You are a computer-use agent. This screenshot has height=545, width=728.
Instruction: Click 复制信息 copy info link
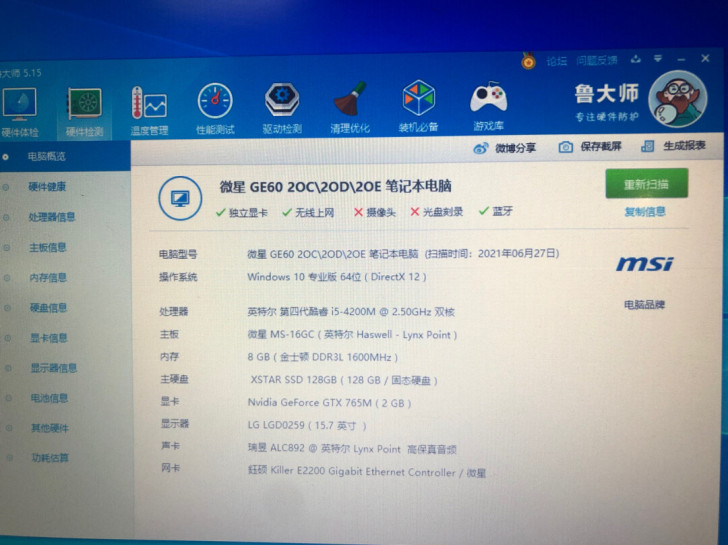click(x=644, y=212)
